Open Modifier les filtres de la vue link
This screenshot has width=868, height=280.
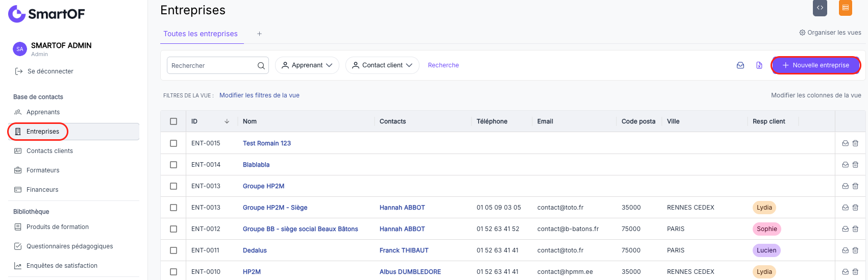pos(259,95)
